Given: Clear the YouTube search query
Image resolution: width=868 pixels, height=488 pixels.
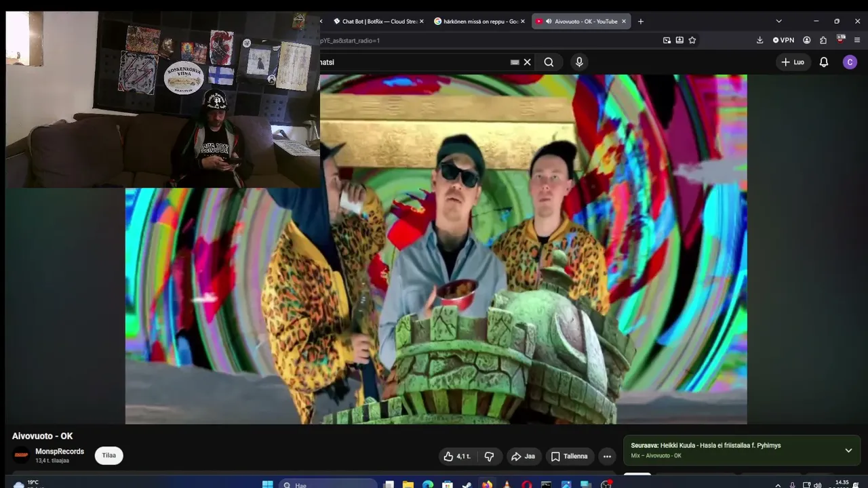Looking at the screenshot, I should click(527, 62).
